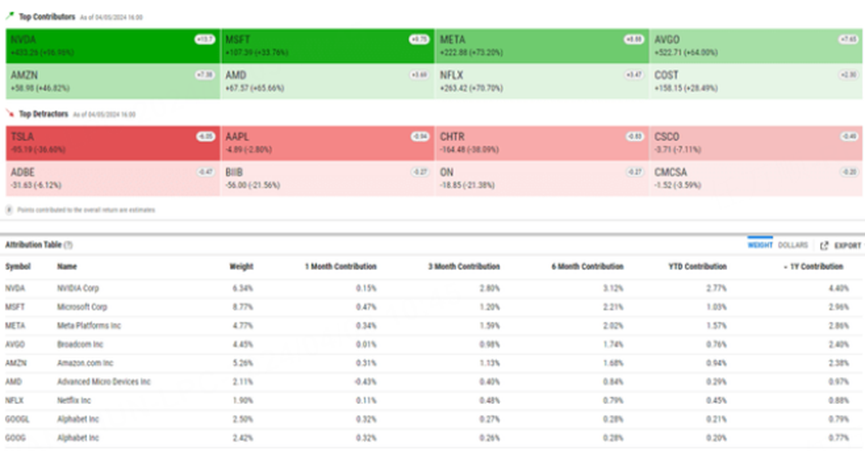
Task: Open the NVDA top contributor tile
Action: pos(113,46)
